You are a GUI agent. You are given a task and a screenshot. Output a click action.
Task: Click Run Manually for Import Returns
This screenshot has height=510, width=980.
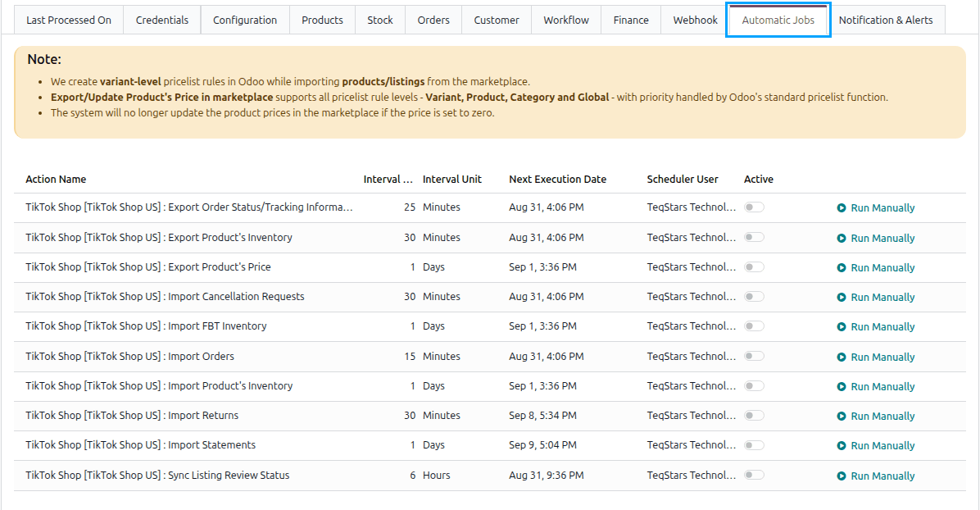point(876,417)
